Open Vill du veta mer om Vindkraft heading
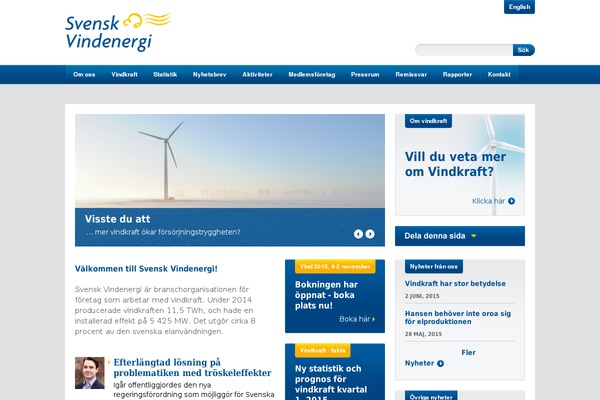The height and width of the screenshot is (400, 600). (x=455, y=164)
